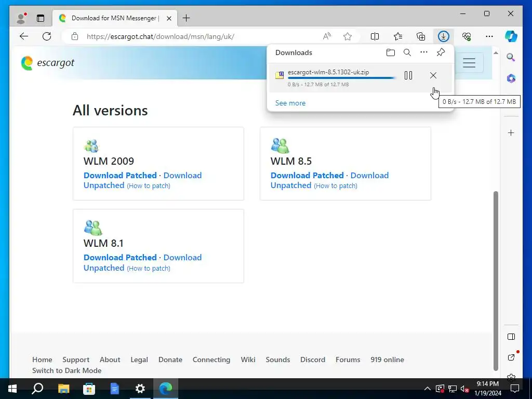
Task: Open Copilot sidebar icon
Action: coord(511,36)
